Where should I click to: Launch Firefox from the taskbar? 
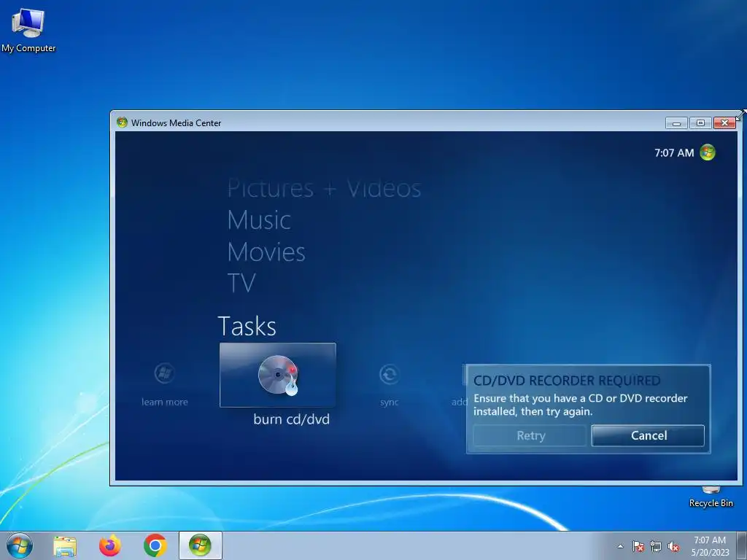110,545
